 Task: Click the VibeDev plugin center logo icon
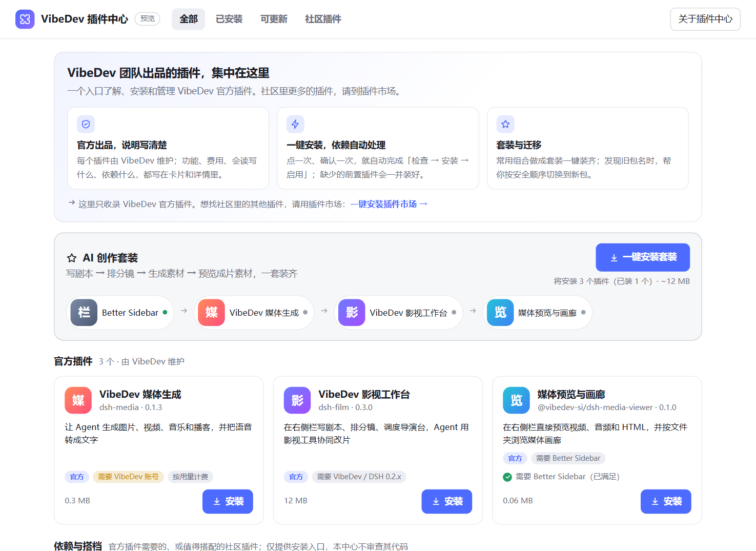coord(25,19)
